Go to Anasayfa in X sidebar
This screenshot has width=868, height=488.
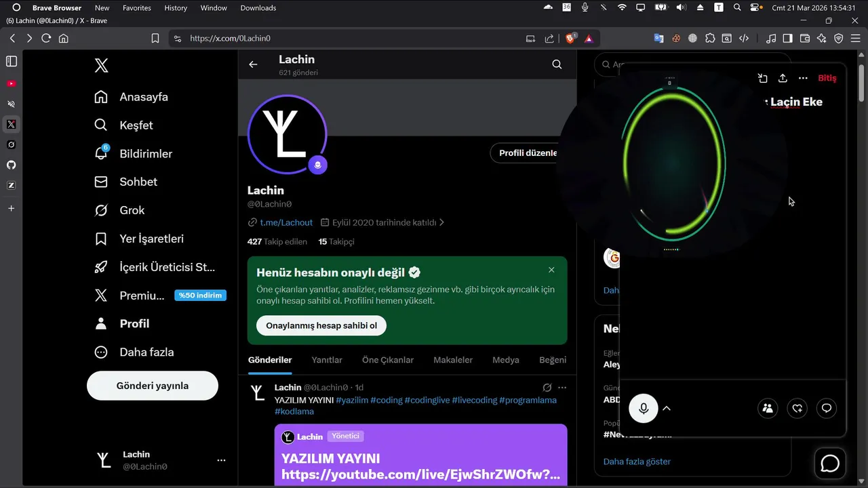pos(132,97)
